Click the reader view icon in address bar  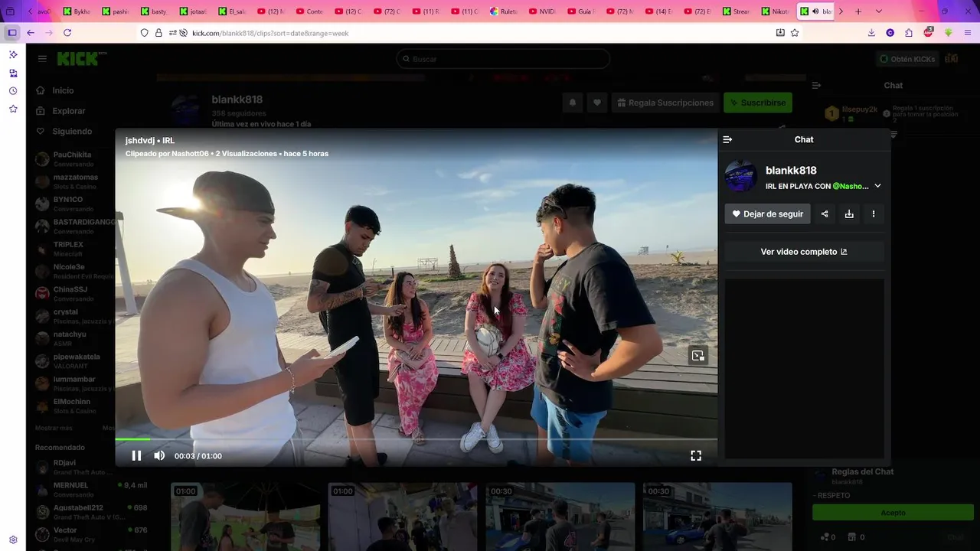tap(780, 33)
